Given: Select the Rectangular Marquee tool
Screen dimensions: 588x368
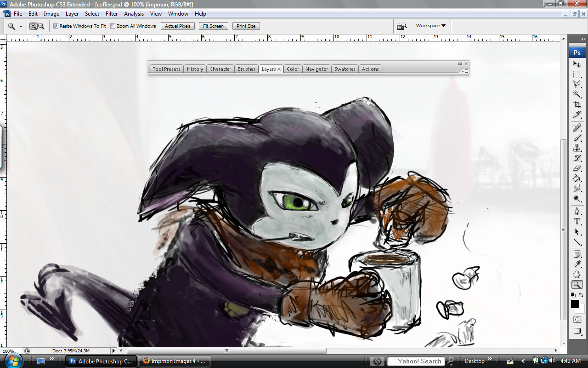Looking at the screenshot, I should click(x=577, y=74).
